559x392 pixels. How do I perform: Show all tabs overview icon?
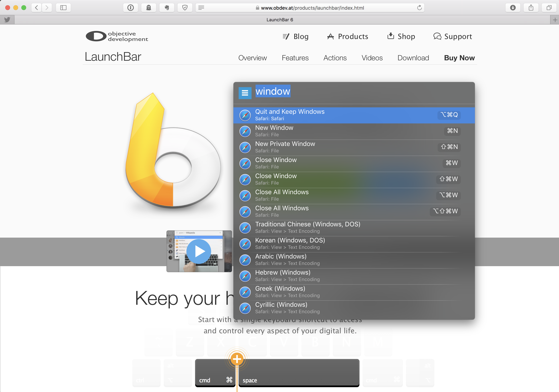549,8
